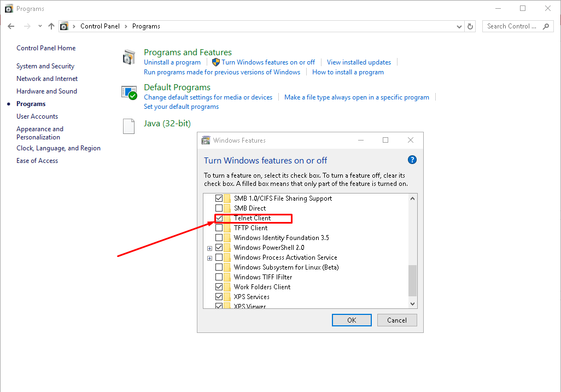This screenshot has height=392, width=561.
Task: Click the Control Panel icon in address bar
Action: click(64, 26)
